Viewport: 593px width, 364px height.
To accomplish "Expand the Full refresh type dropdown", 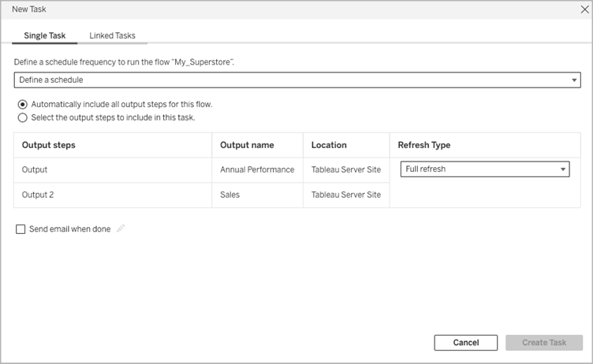I will coord(485,169).
